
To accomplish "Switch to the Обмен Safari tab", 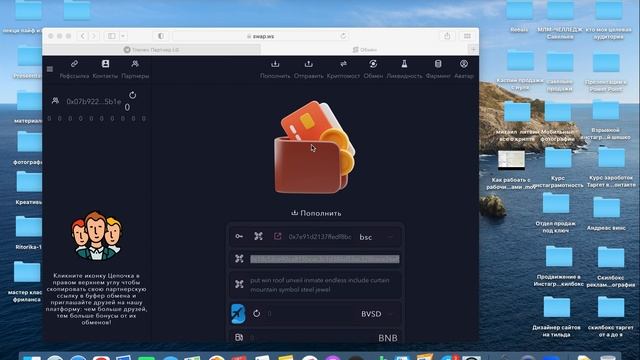I will [365, 50].
